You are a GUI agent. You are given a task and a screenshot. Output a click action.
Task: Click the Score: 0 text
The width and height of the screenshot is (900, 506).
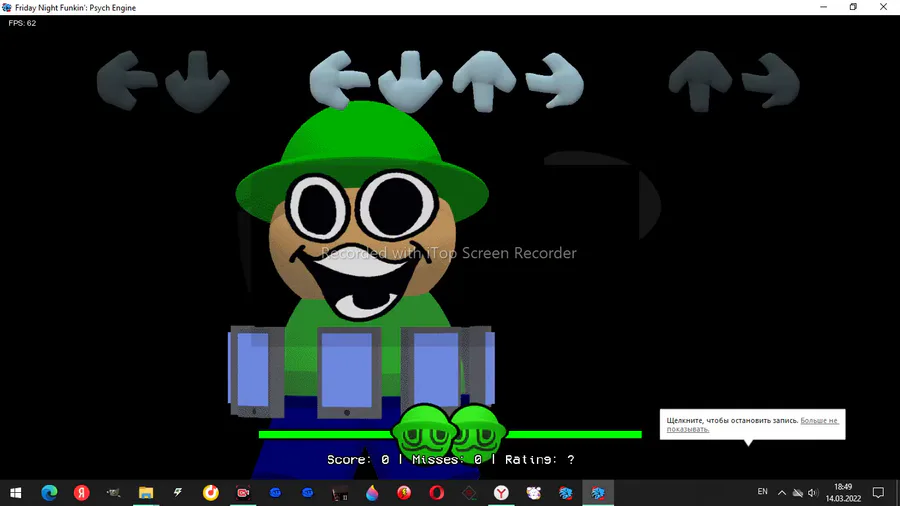coord(358,460)
